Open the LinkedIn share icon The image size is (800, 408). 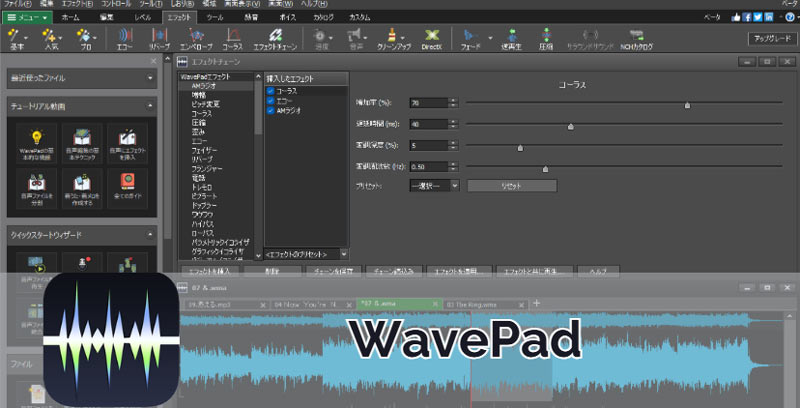pyautogui.click(x=769, y=17)
